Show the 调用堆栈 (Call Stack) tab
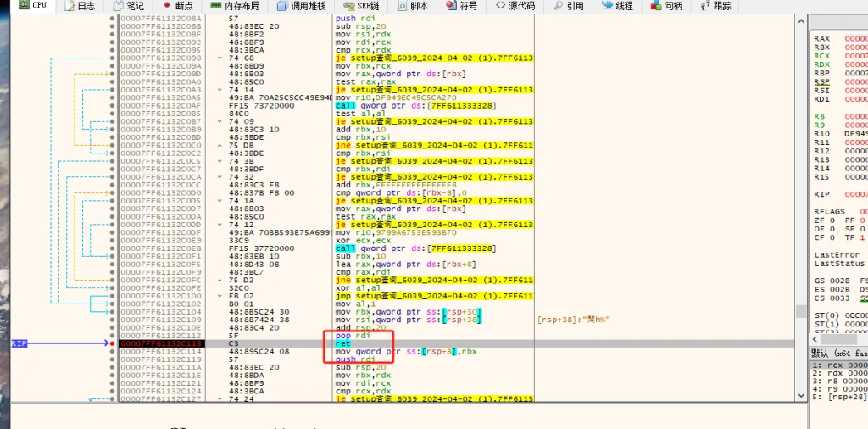 point(302,6)
